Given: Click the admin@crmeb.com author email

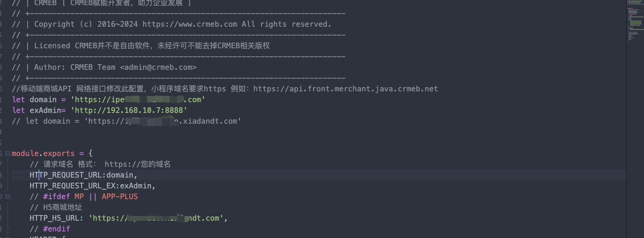Looking at the screenshot, I should point(158,67).
